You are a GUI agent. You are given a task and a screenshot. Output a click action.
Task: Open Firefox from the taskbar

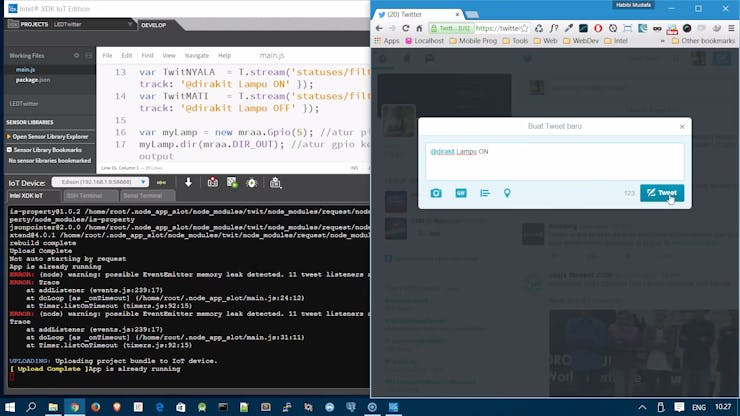point(95,407)
